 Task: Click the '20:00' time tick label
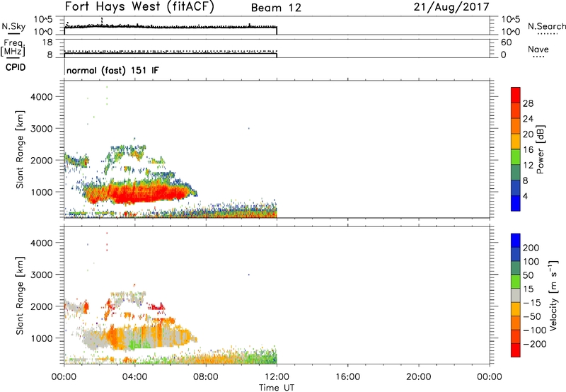tap(418, 377)
